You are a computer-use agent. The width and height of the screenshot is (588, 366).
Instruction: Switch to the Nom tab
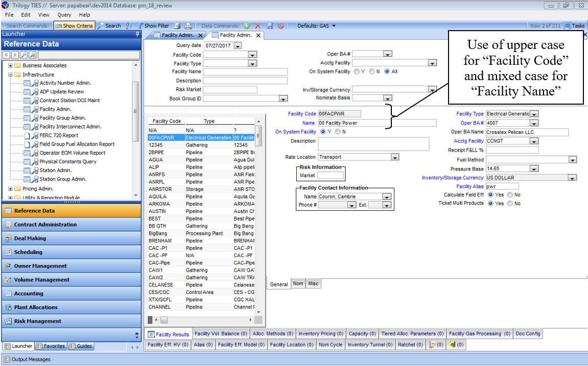[x=298, y=284]
